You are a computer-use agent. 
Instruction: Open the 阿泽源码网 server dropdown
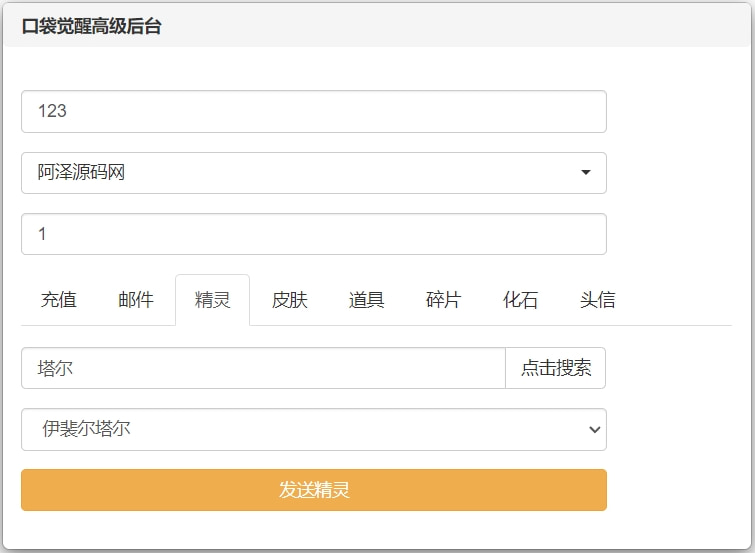313,173
